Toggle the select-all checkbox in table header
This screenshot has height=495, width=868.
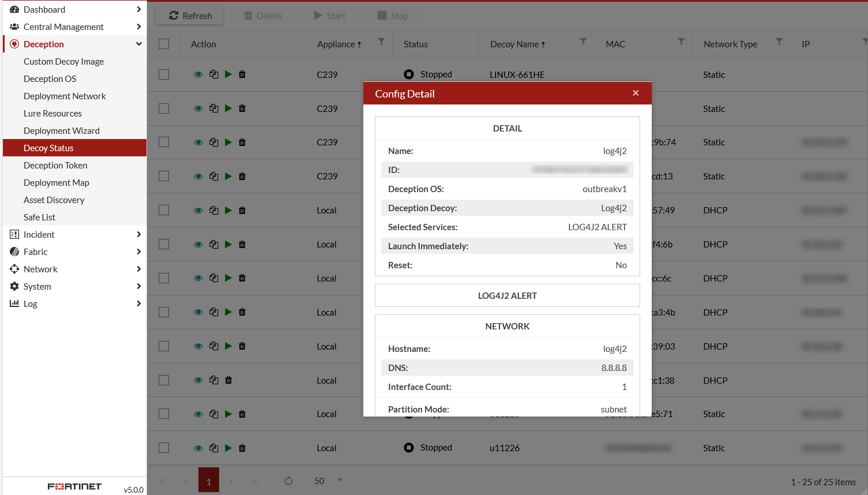[164, 44]
